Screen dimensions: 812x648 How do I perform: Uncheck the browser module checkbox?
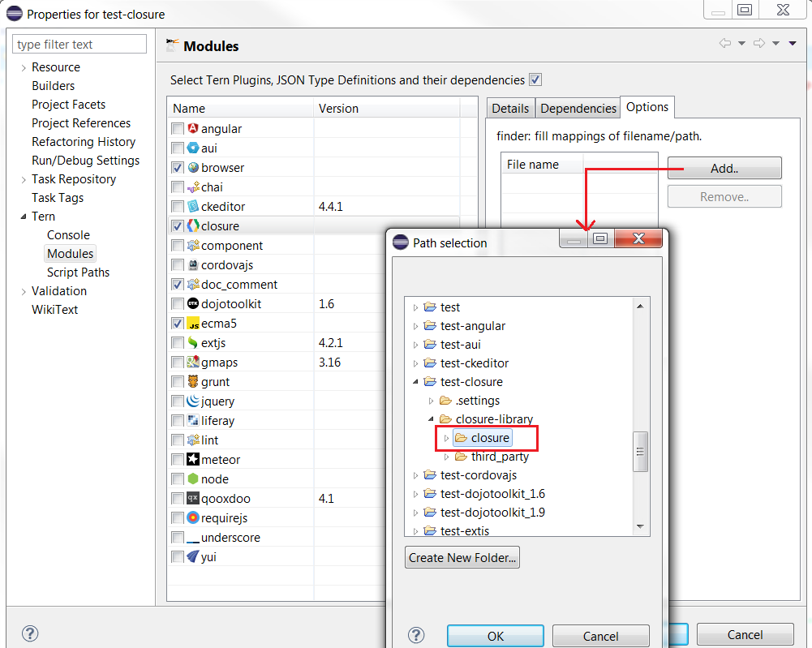pyautogui.click(x=178, y=168)
